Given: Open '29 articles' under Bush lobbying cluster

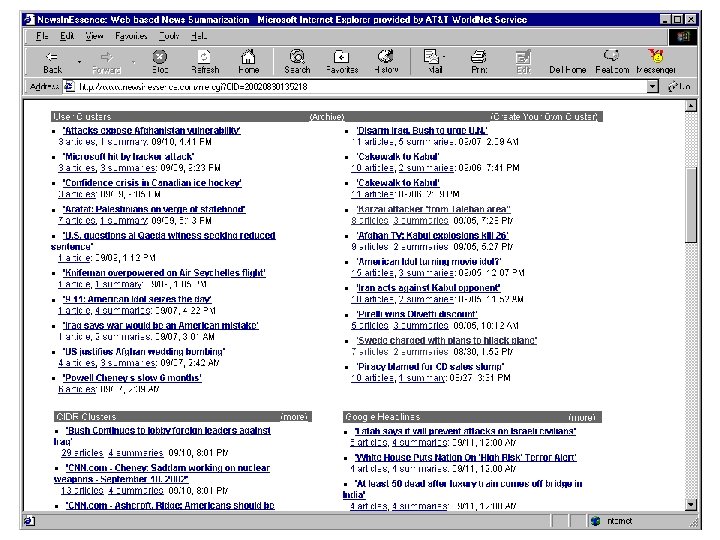Looking at the screenshot, I should [x=82, y=453].
